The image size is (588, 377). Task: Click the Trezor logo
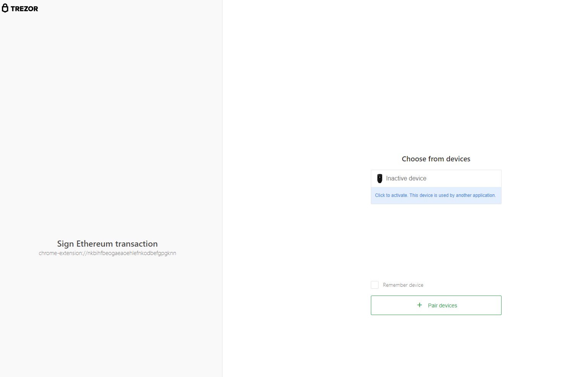coord(20,8)
